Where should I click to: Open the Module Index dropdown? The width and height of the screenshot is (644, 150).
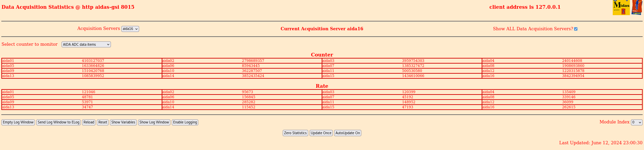[637, 122]
